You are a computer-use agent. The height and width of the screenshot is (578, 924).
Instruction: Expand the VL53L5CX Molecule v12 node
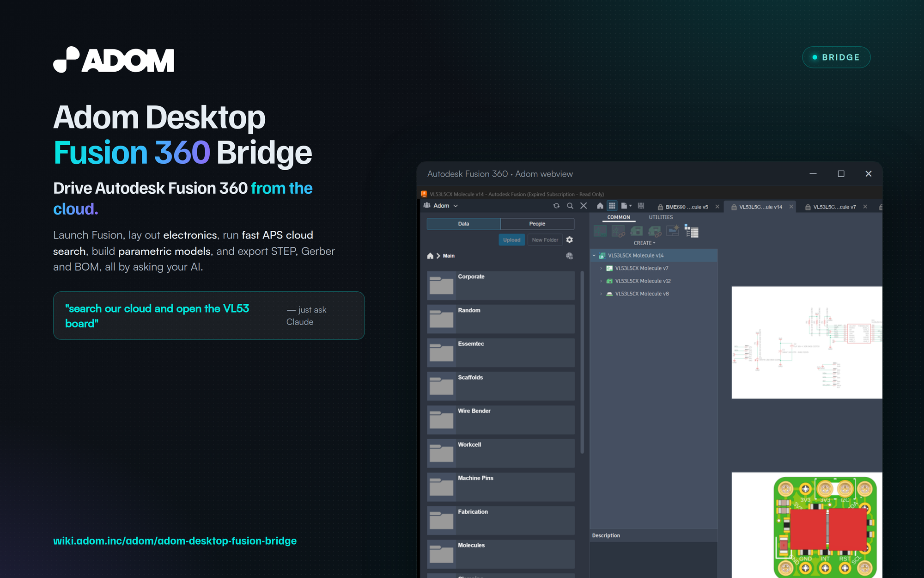(601, 281)
